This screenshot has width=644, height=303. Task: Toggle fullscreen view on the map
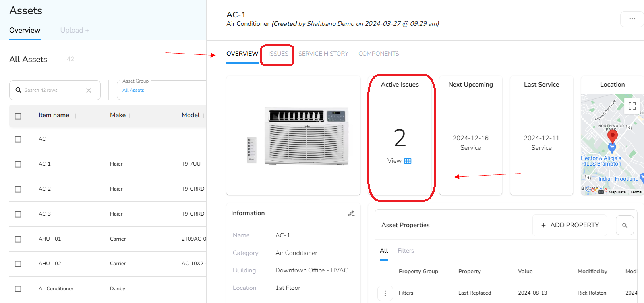632,106
